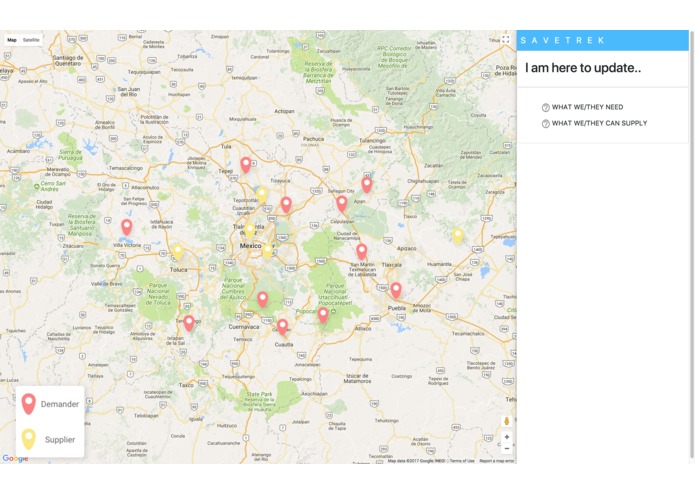
Task: Open the yellow marker at Tlalnepantla
Action: [250, 230]
